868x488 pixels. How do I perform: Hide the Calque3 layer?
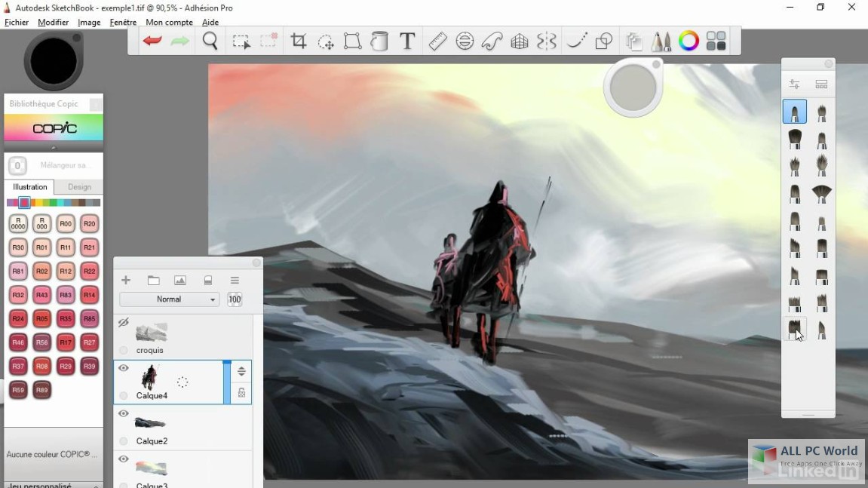click(x=124, y=459)
